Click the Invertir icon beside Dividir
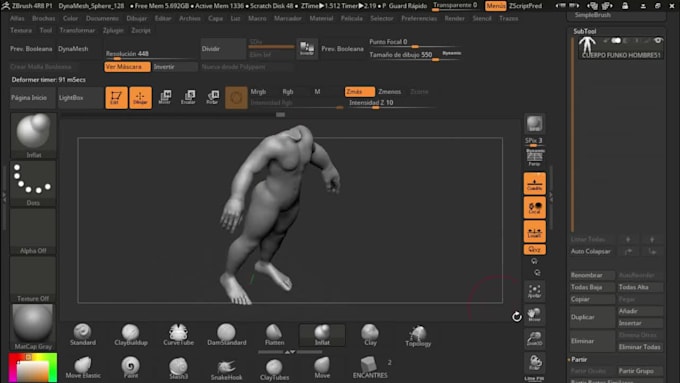The width and height of the screenshot is (680, 383). (x=307, y=49)
